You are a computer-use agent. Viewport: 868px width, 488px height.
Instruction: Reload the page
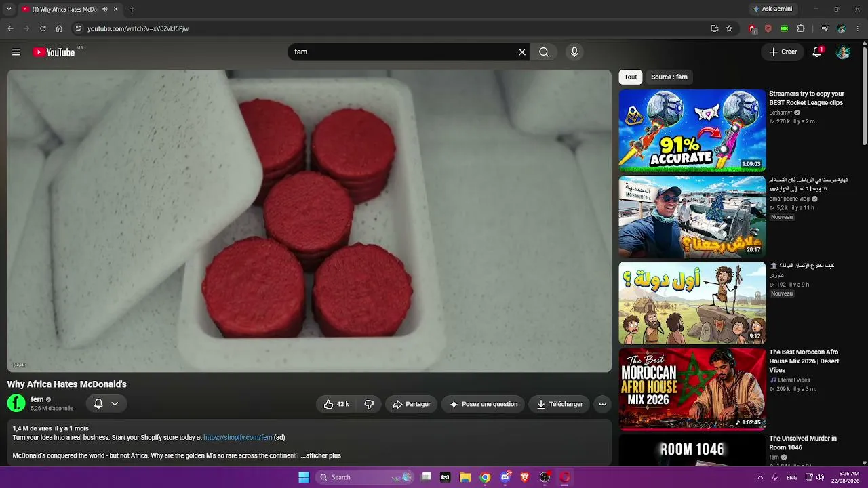43,28
